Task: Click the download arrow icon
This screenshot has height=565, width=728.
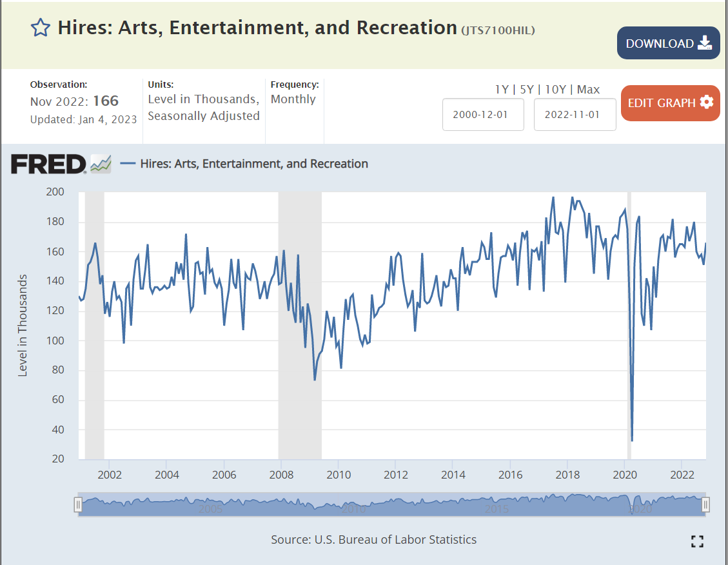Action: (x=705, y=43)
